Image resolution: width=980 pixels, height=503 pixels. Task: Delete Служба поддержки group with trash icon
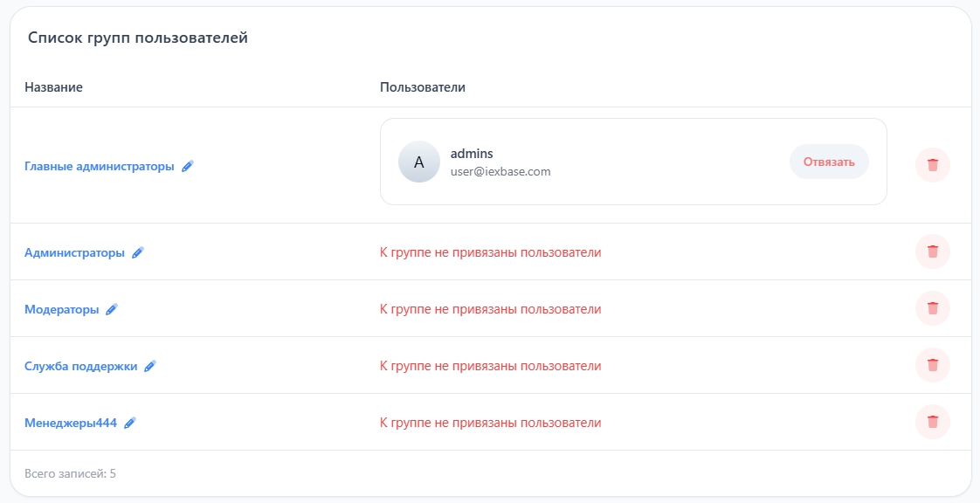coord(932,365)
